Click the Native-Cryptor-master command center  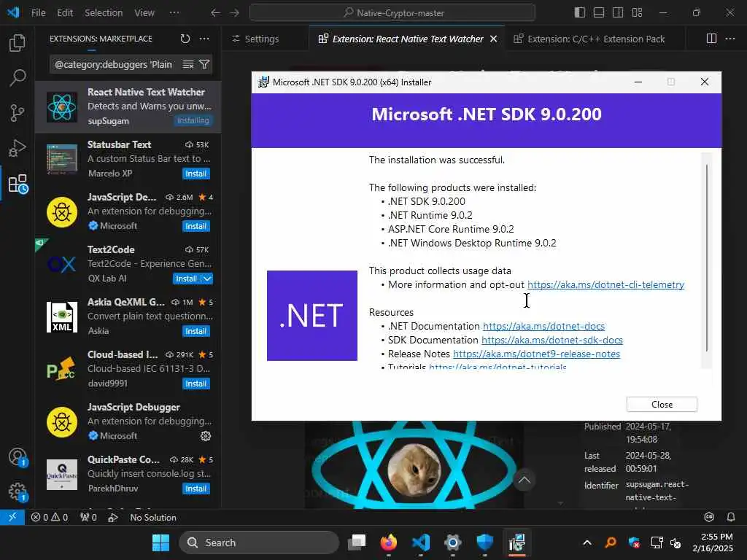click(392, 13)
